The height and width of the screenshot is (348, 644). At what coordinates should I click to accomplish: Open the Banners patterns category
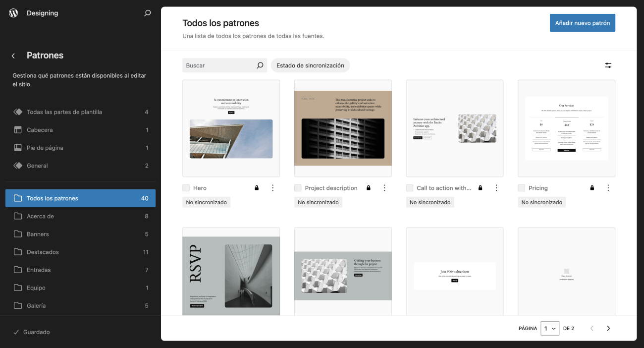coord(38,234)
